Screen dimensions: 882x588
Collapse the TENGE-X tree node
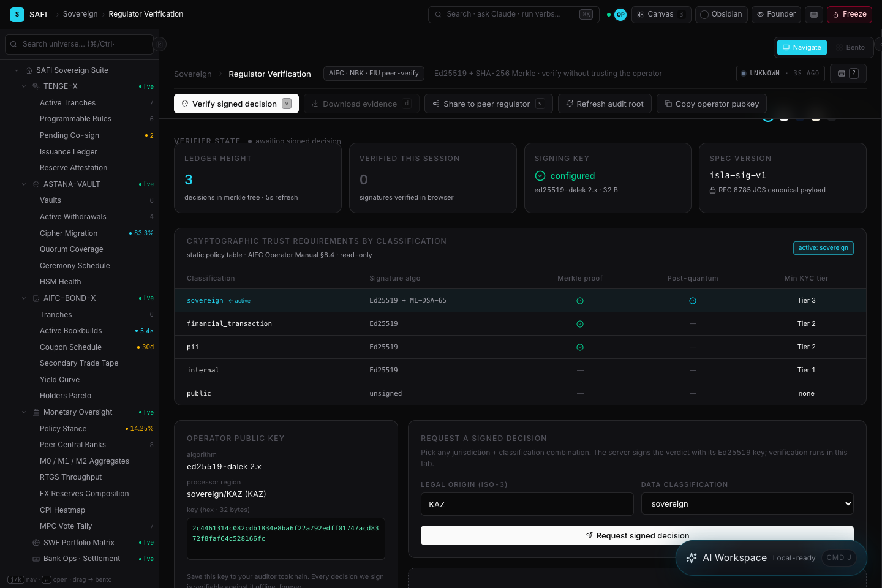tap(24, 86)
